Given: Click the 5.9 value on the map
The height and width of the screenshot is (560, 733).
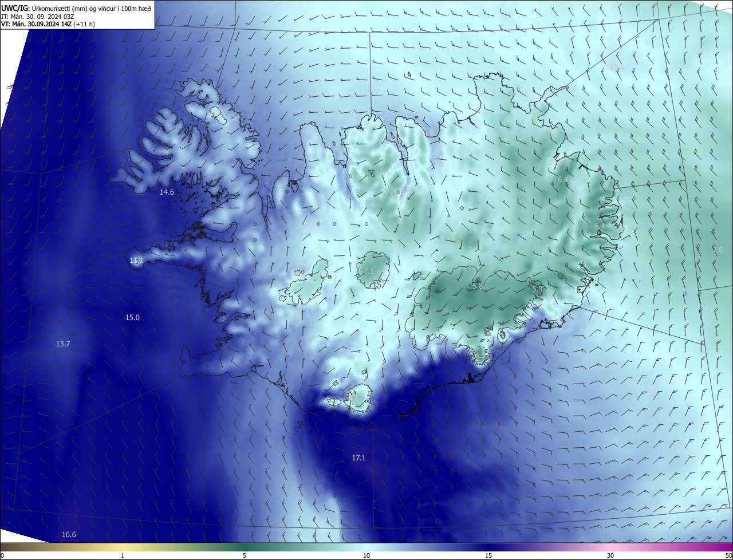Looking at the screenshot, I should [537, 290].
